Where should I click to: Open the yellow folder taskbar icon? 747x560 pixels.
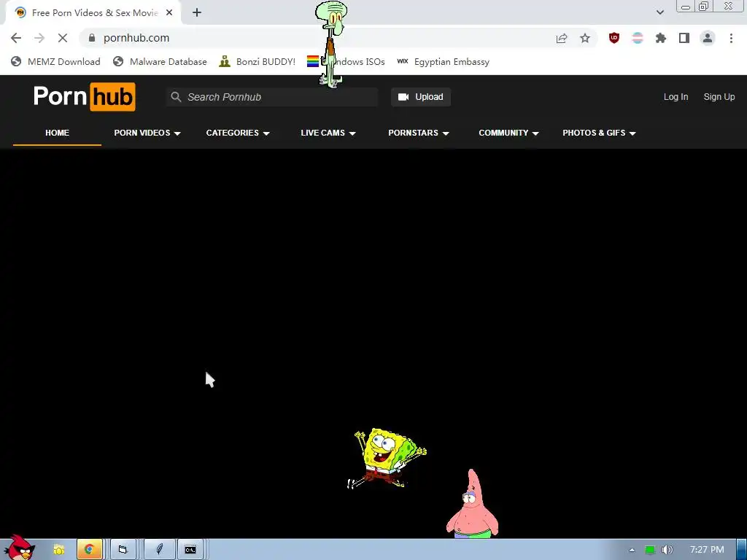pos(58,550)
